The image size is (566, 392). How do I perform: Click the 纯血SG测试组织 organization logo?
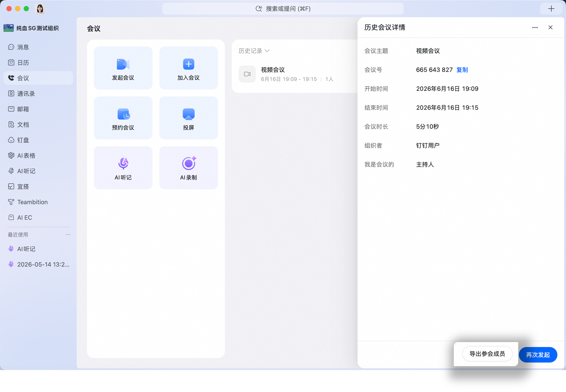9,28
